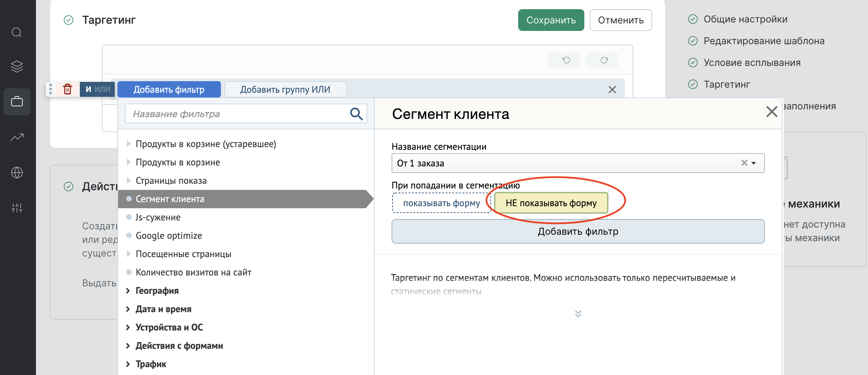Click the Отменить button
This screenshot has height=375, width=868.
(621, 20)
